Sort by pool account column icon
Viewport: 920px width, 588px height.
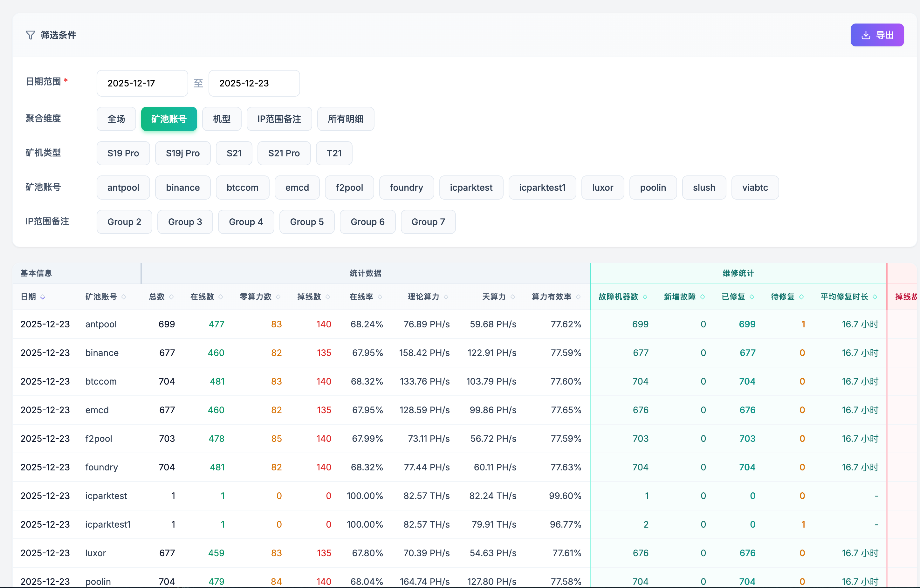(124, 297)
